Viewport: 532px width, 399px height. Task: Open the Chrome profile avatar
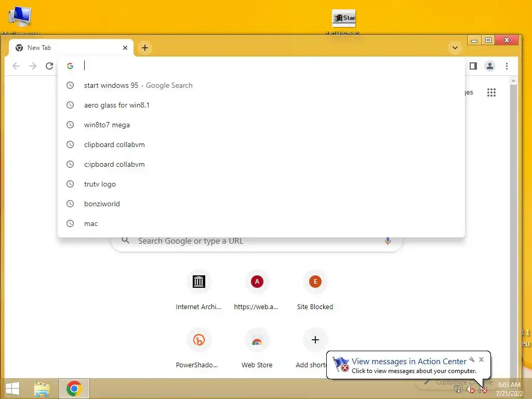pos(490,66)
